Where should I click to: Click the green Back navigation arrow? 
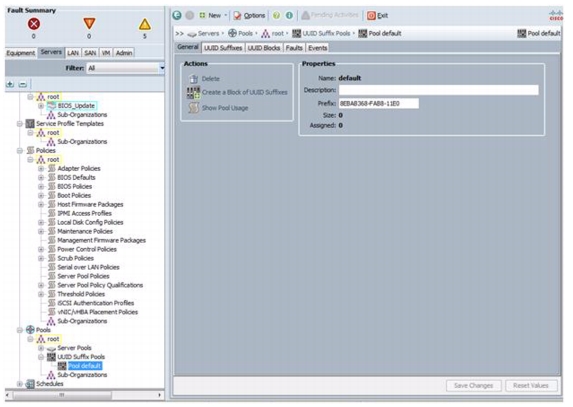pyautogui.click(x=177, y=15)
